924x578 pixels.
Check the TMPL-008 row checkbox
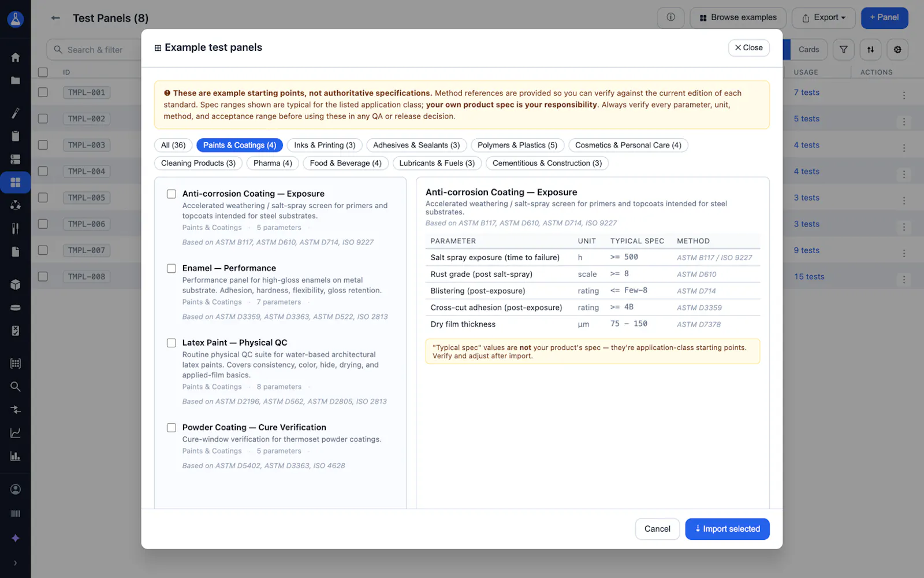[43, 277]
